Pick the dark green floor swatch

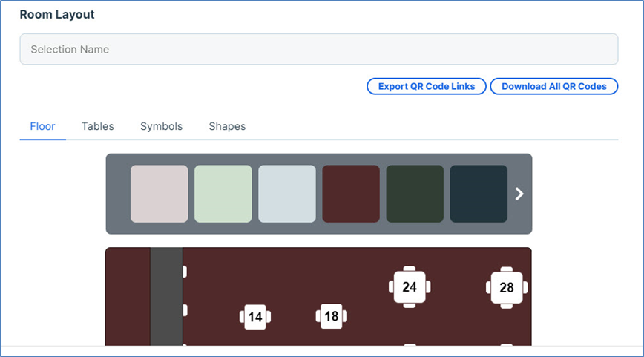click(x=415, y=194)
